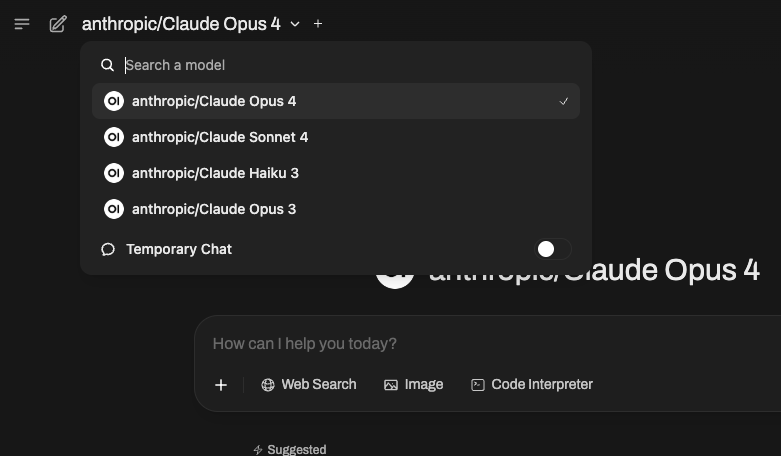Click the Temporary Chat bubble icon
781x456 pixels.
108,249
